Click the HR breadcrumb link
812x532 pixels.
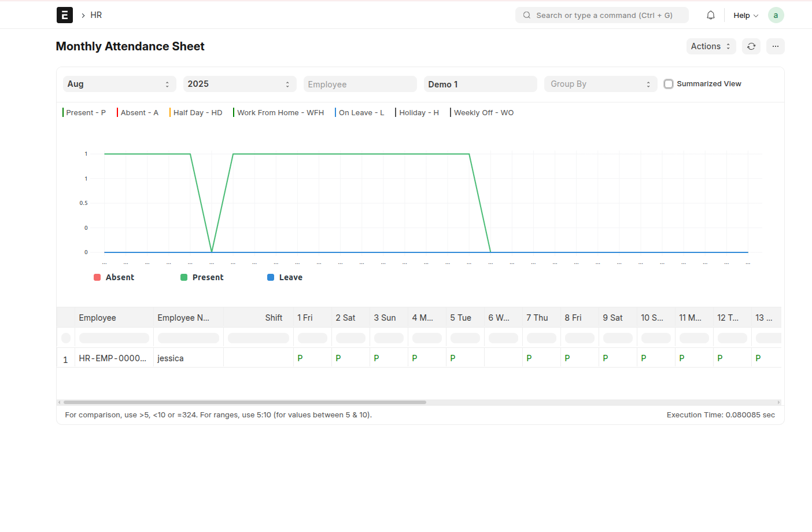[95, 14]
